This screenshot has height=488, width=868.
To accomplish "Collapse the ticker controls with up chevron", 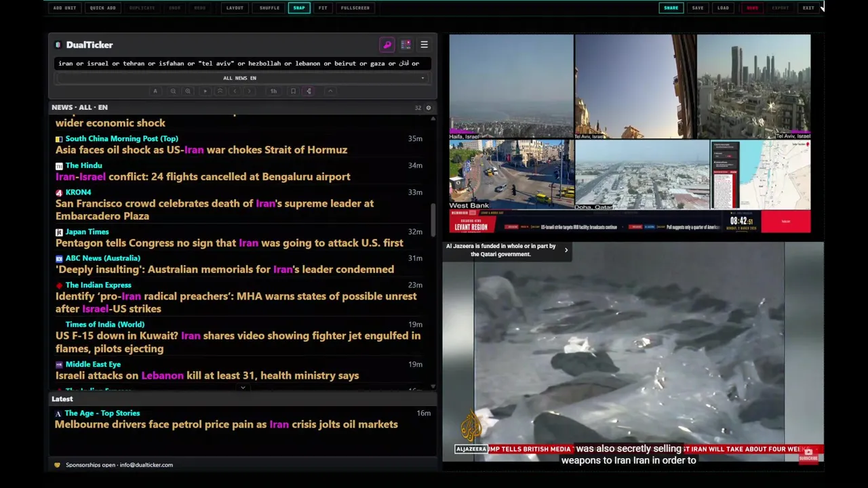I will (330, 91).
